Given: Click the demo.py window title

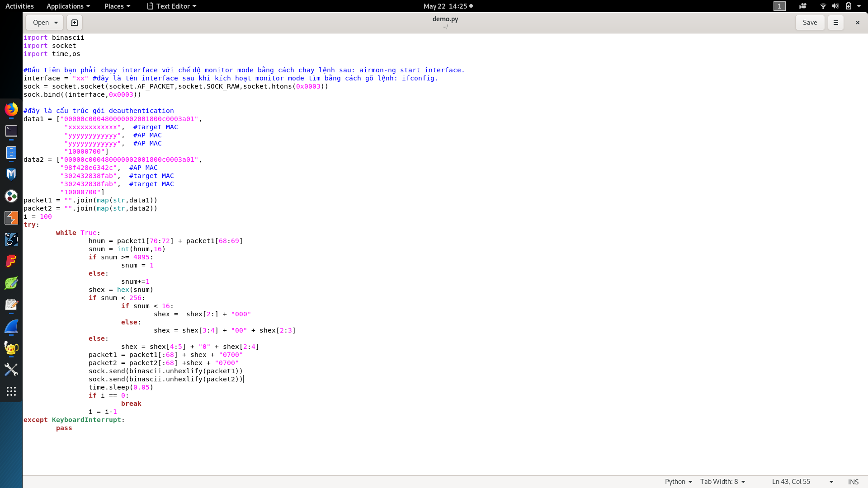Looking at the screenshot, I should [x=445, y=19].
